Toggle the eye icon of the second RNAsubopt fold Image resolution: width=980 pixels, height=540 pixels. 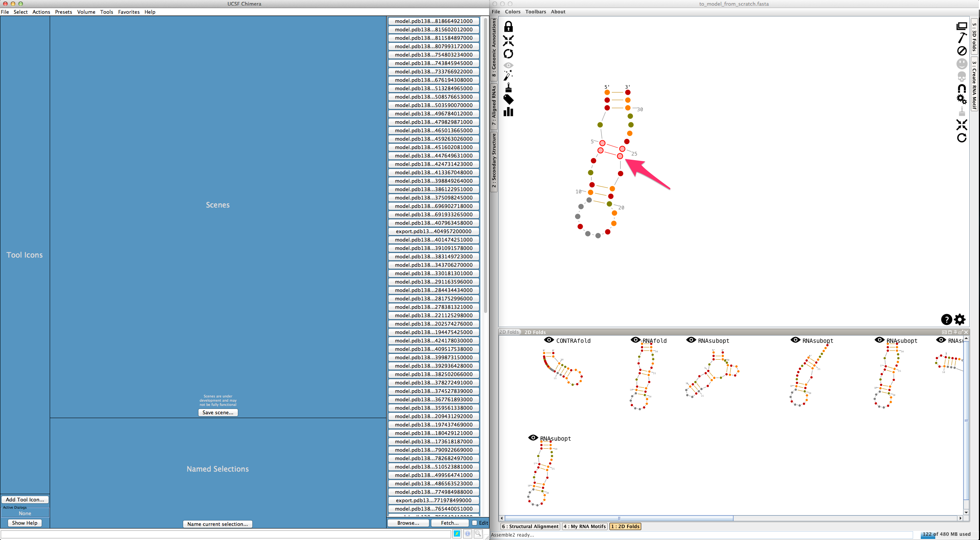pyautogui.click(x=795, y=340)
